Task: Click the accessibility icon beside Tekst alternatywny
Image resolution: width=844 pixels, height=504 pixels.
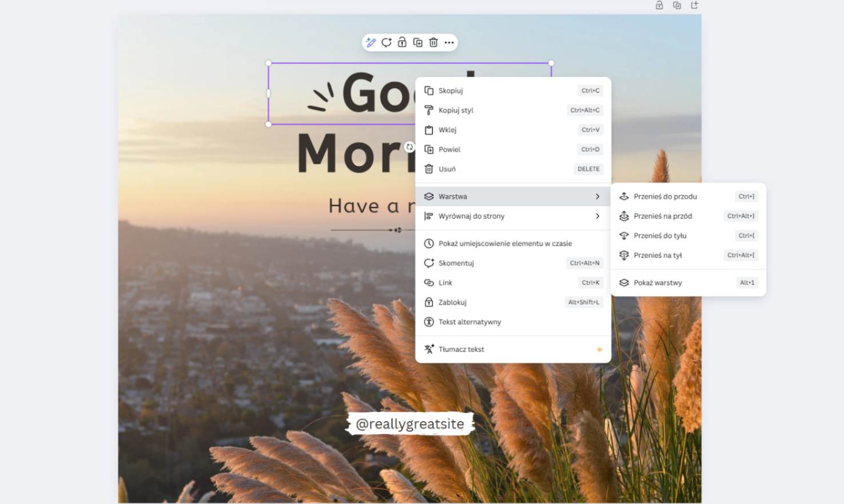Action: click(429, 322)
